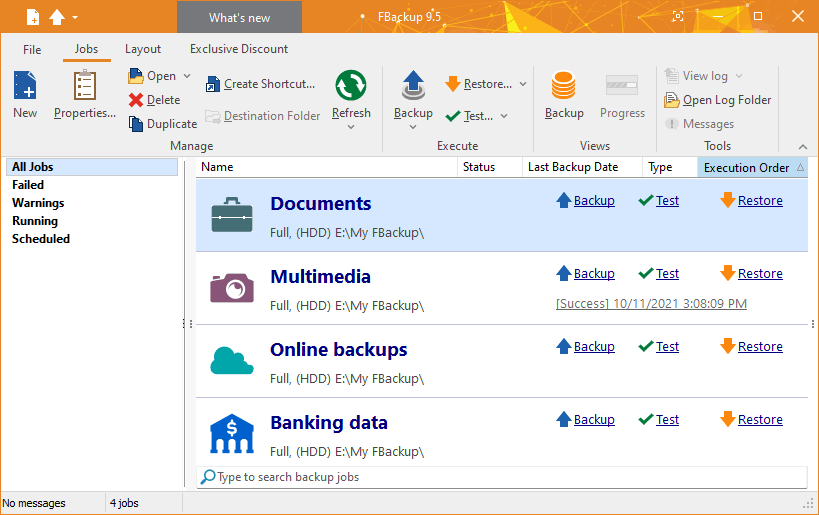819x515 pixels.
Task: Select the Documents briefcase icon
Action: point(232,215)
